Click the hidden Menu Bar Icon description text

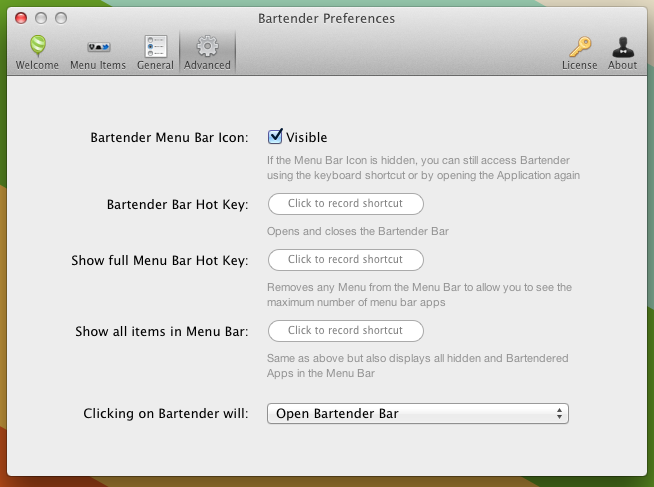coord(423,168)
